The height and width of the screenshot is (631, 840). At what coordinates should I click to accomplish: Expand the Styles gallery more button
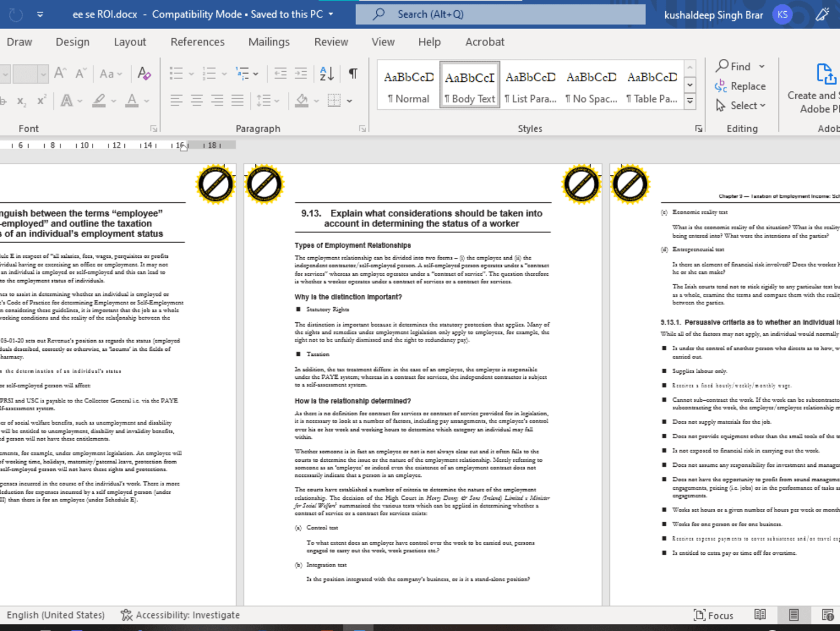[690, 101]
